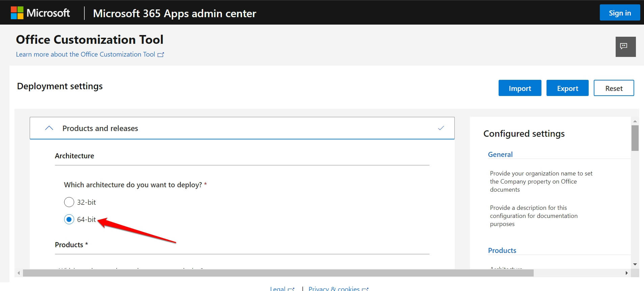This screenshot has width=644, height=291.
Task: Click the Deployment settings heading
Action: tap(60, 86)
